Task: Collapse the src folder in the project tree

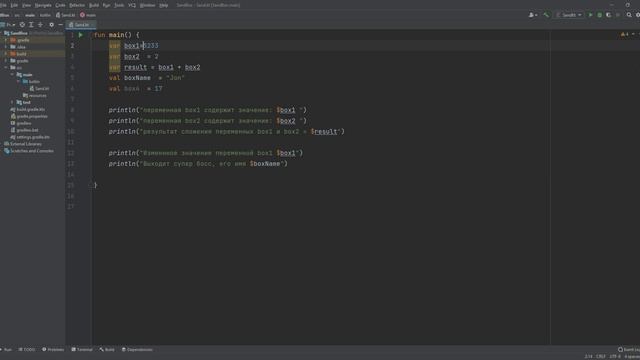Action: [x=6, y=68]
